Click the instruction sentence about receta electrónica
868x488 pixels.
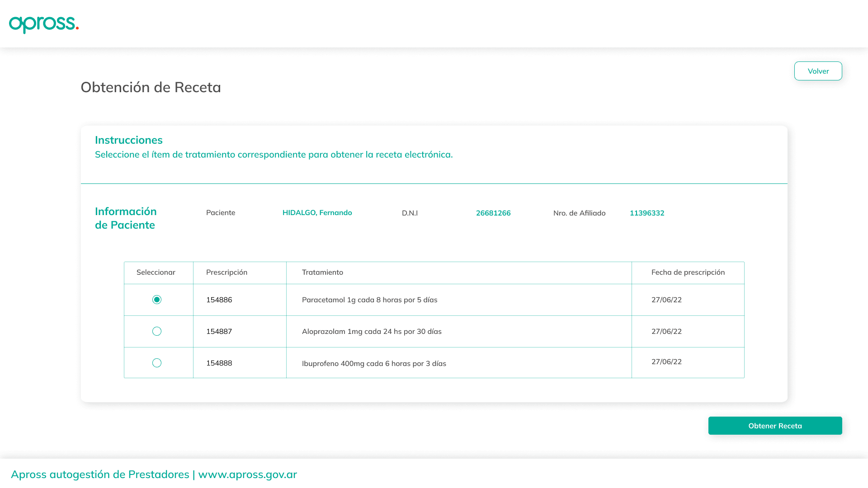[x=274, y=155]
